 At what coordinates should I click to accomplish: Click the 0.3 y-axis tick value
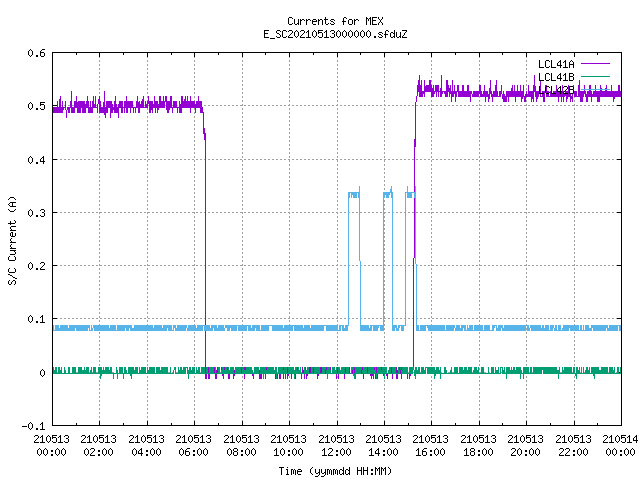point(36,213)
